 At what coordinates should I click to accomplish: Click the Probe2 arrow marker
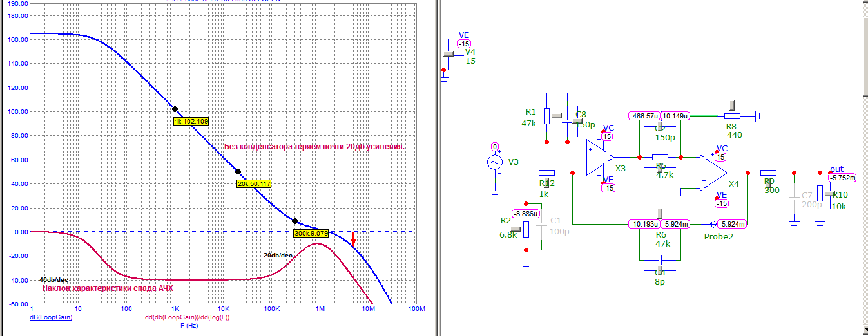click(712, 224)
